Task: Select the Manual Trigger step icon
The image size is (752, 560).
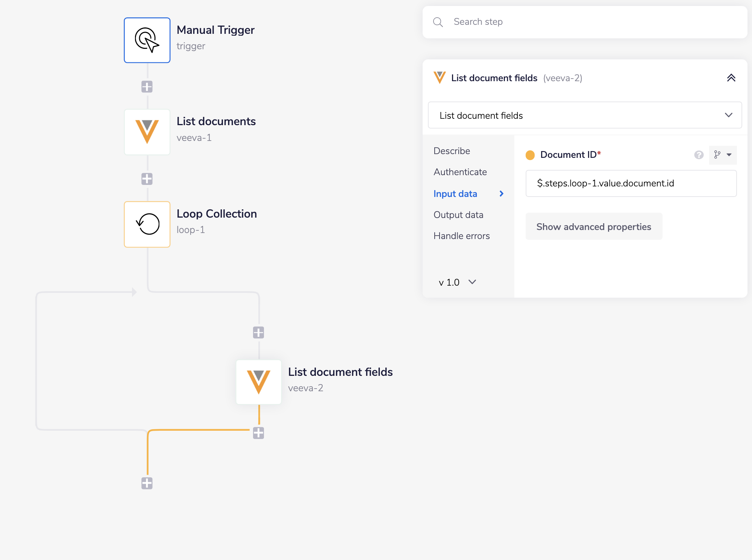Action: coord(147,40)
